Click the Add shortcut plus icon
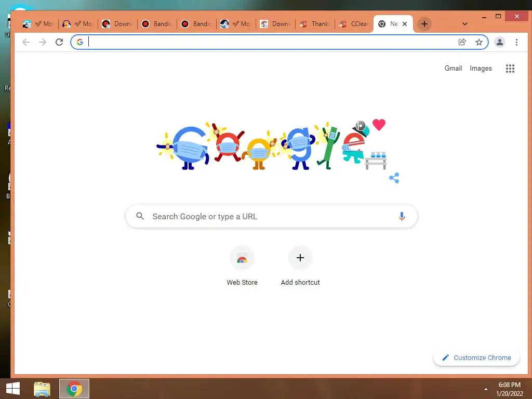The image size is (532, 399). (x=300, y=258)
